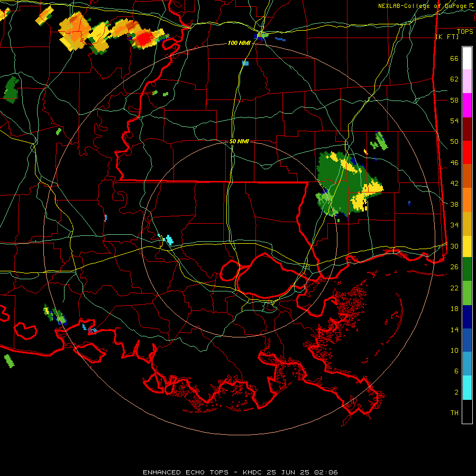Image resolution: width=476 pixels, height=476 pixels.
Task: Click the legend value "6"
Action: 456,371
